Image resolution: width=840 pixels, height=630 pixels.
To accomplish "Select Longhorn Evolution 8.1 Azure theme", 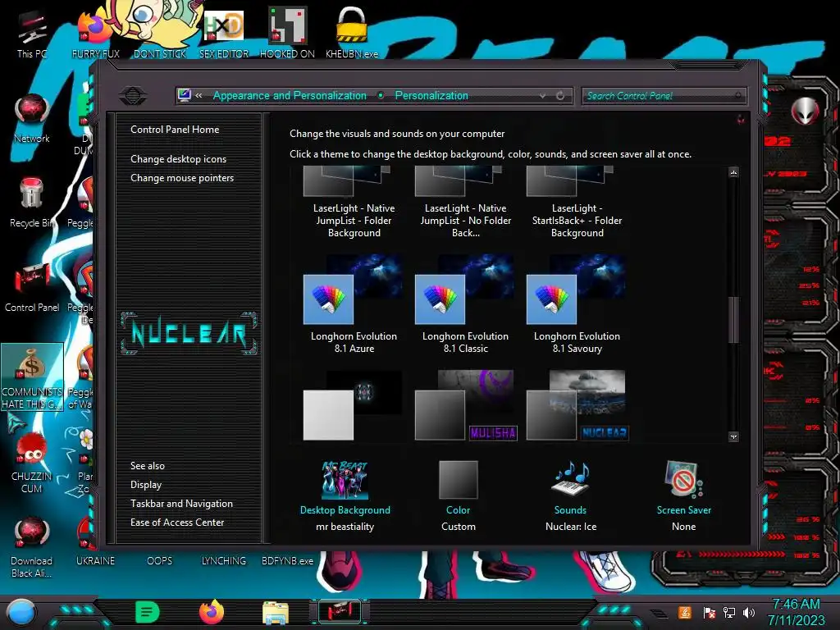I will 354,304.
